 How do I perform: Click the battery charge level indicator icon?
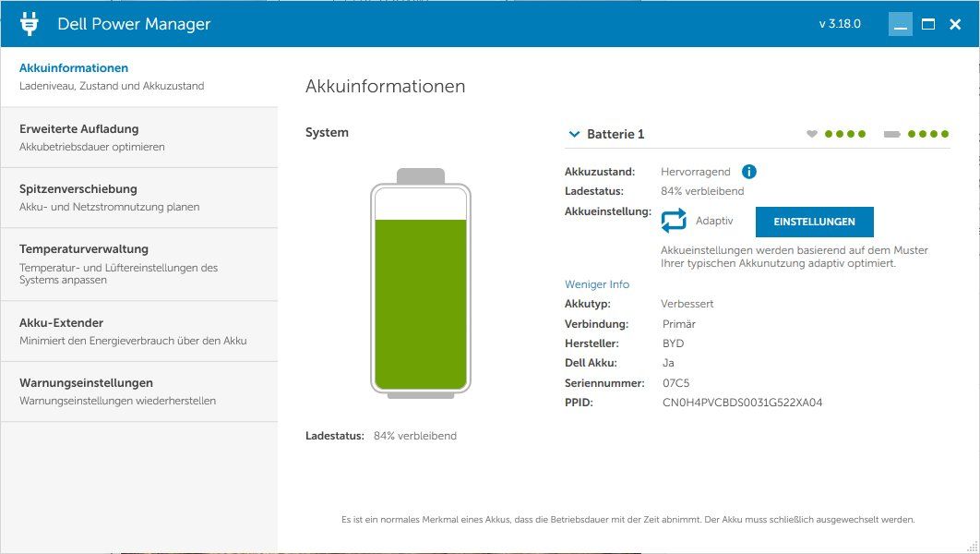click(892, 134)
